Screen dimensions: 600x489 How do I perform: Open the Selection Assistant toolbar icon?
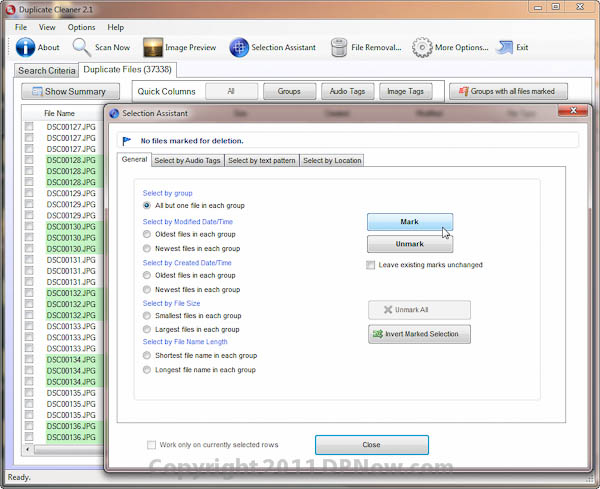(x=239, y=47)
